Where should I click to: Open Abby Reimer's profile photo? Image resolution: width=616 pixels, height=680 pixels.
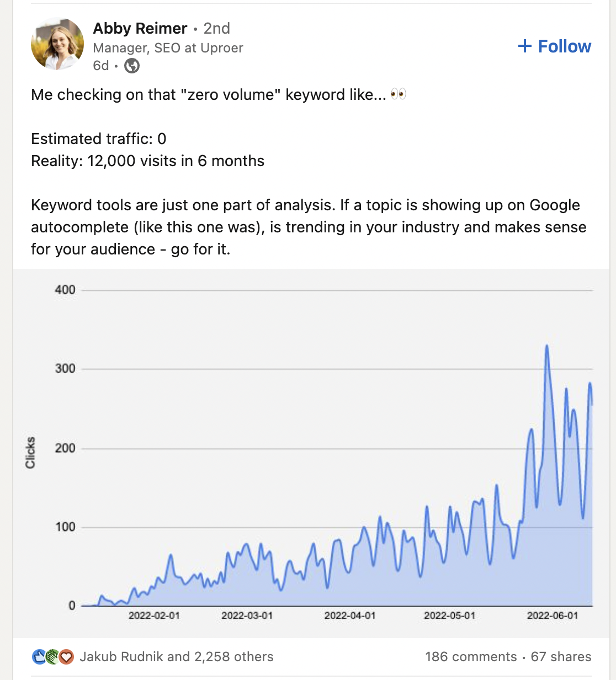point(57,44)
